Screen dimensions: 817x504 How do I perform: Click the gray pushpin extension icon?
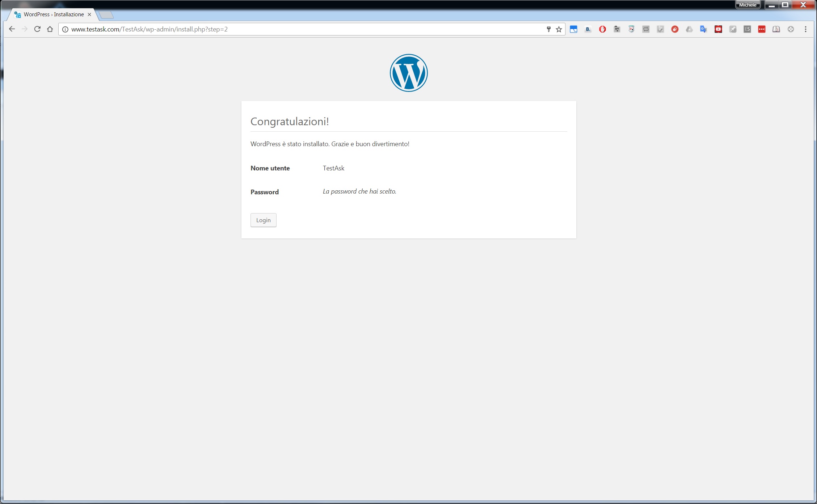coord(733,29)
